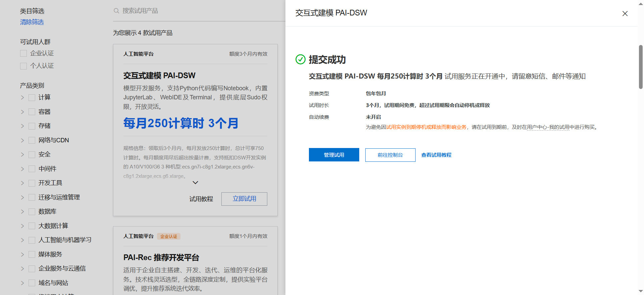The width and height of the screenshot is (644, 295).
Task: Expand the 媒体服务 category arrow
Action: pos(22,254)
